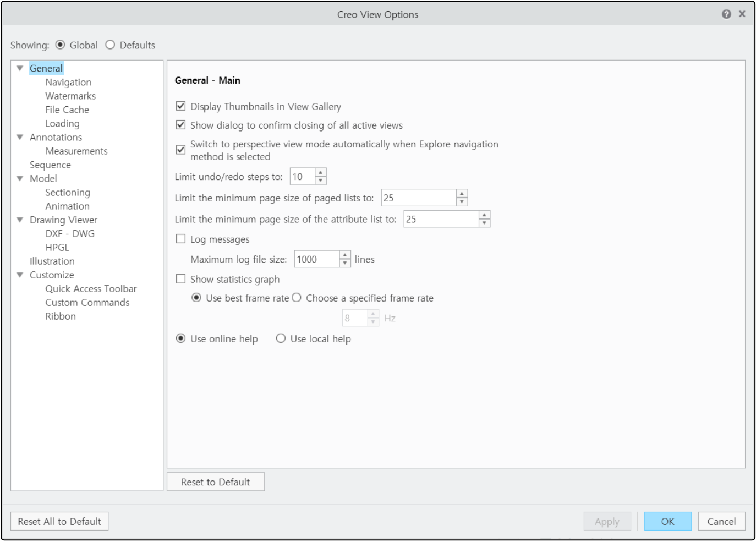Click the Cancel button

point(721,521)
